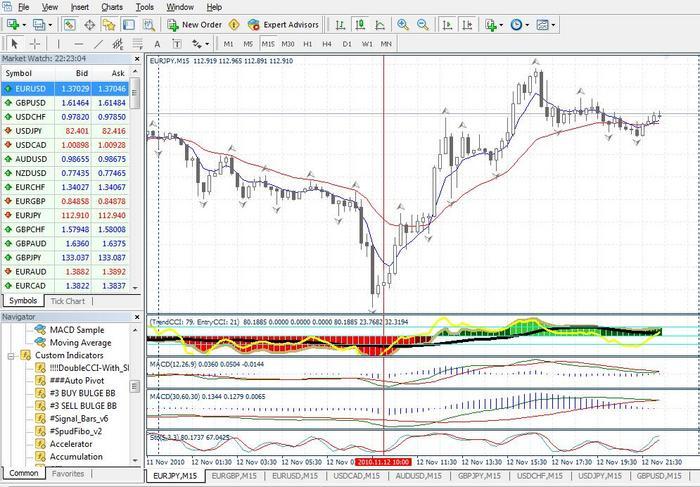Viewport: 700px width, 487px height.
Task: Switch to the EURGBP,M15 chart tab
Action: pos(234,476)
